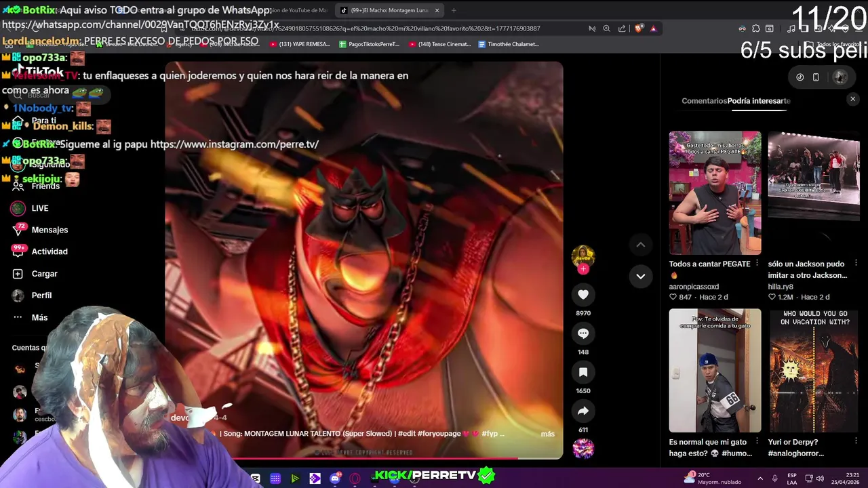This screenshot has height=488, width=868.
Task: Open the 'Yuri or Derpy?' video thumbnail
Action: click(x=814, y=371)
